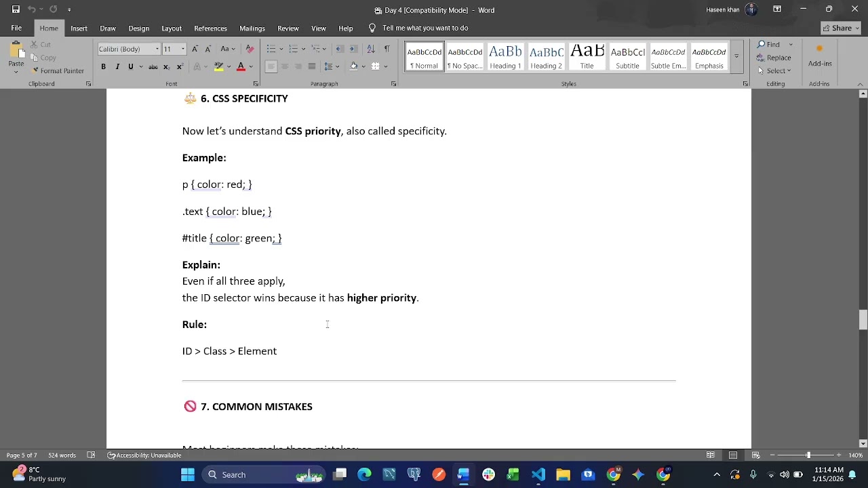Image resolution: width=868 pixels, height=488 pixels.
Task: Sort paragraph text A to Z
Action: pyautogui.click(x=371, y=49)
